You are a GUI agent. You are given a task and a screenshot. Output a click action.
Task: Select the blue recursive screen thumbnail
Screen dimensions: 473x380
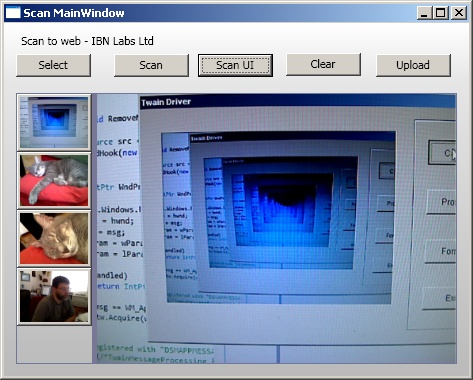click(54, 122)
